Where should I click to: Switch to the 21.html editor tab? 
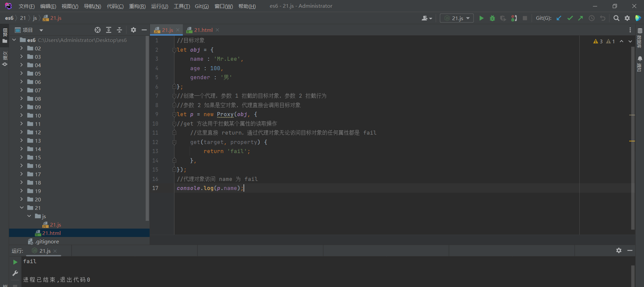pyautogui.click(x=203, y=30)
